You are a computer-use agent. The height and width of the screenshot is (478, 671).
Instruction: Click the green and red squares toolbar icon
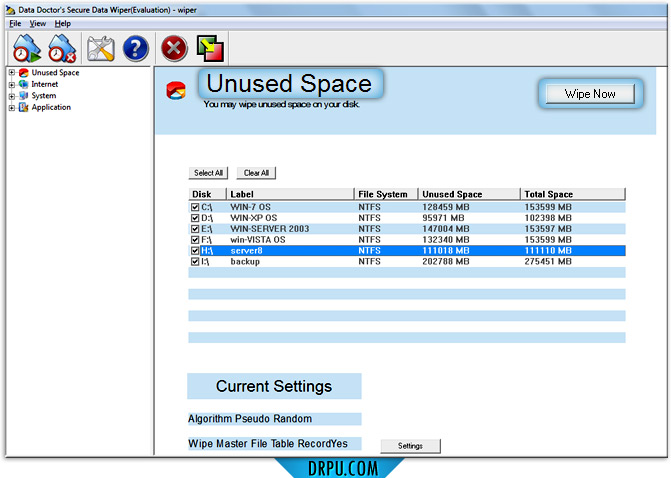tap(210, 48)
